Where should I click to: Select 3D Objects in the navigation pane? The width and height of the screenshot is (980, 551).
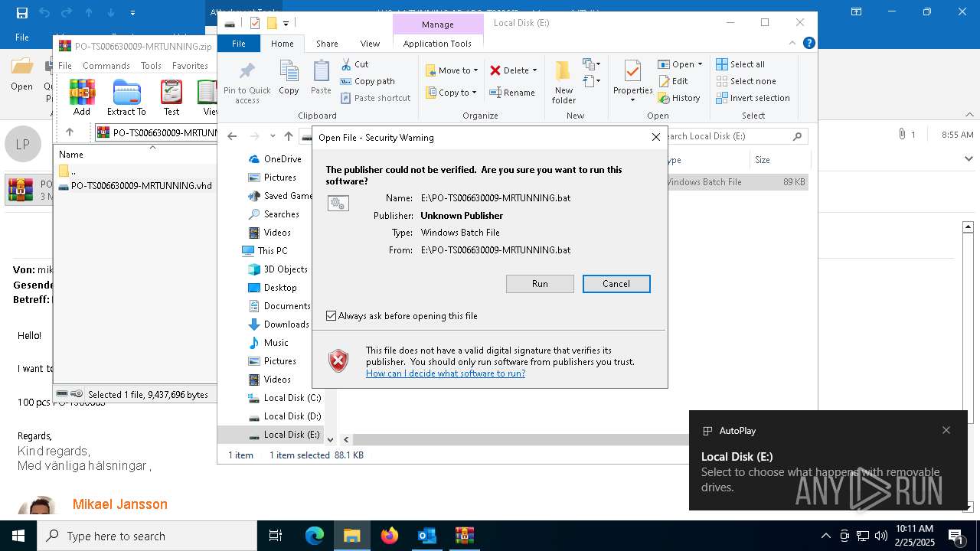pyautogui.click(x=277, y=269)
